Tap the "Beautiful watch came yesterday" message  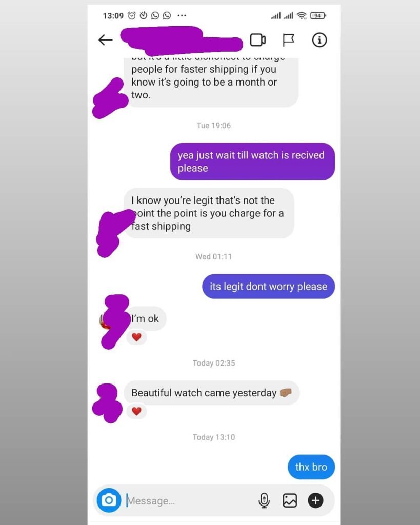212,393
